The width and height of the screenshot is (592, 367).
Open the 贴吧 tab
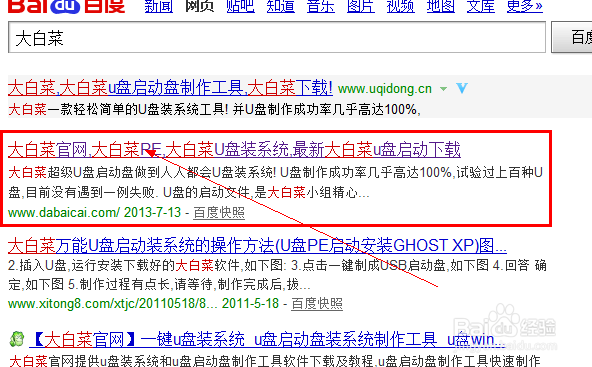240,6
